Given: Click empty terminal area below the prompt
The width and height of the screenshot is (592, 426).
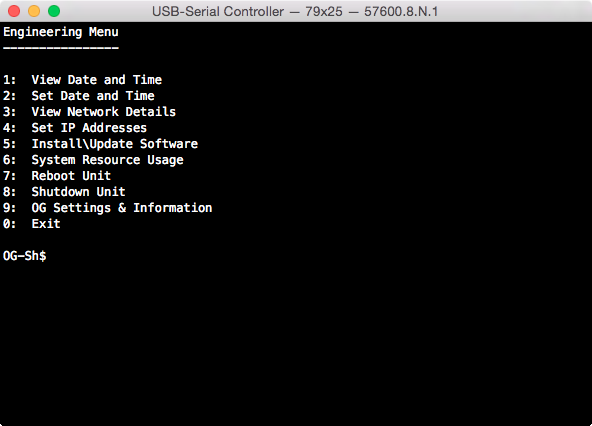Looking at the screenshot, I should pyautogui.click(x=296, y=340).
